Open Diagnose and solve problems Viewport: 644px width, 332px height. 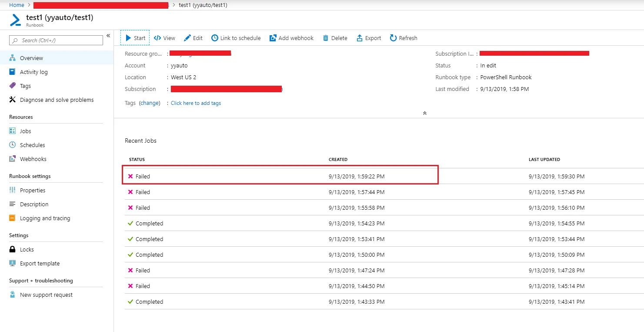57,100
